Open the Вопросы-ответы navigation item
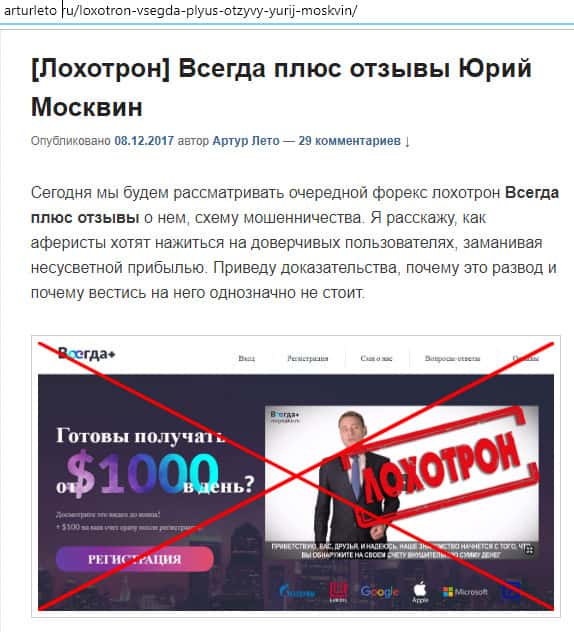This screenshot has width=574, height=632. (452, 358)
